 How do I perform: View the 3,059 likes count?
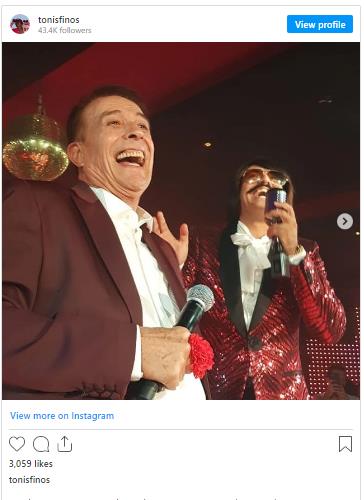pos(31,464)
